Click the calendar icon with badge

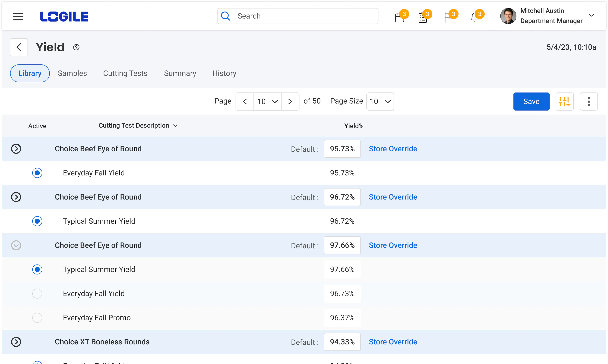coord(400,17)
